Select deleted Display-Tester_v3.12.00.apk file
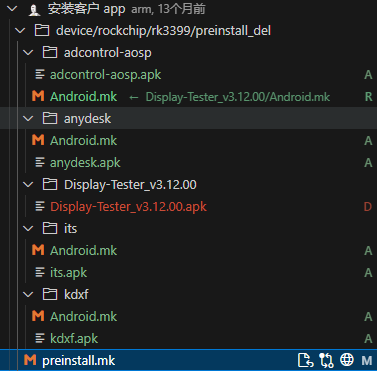The width and height of the screenshot is (377, 371). point(128,207)
